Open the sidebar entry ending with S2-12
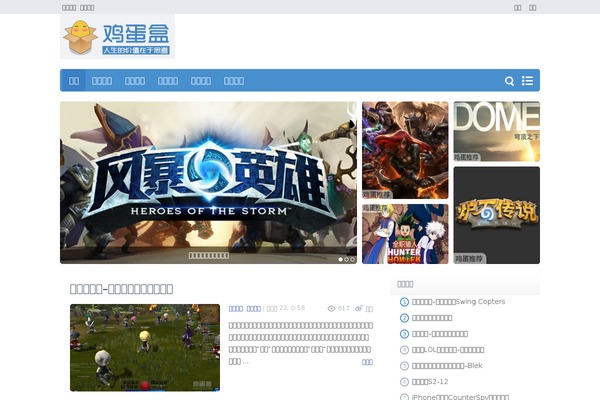 click(x=430, y=382)
